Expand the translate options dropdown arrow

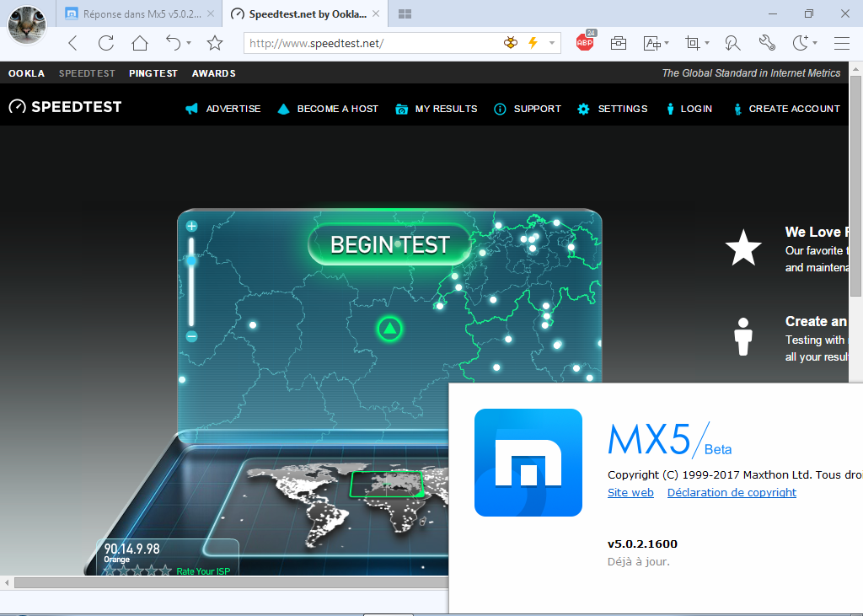[667, 43]
